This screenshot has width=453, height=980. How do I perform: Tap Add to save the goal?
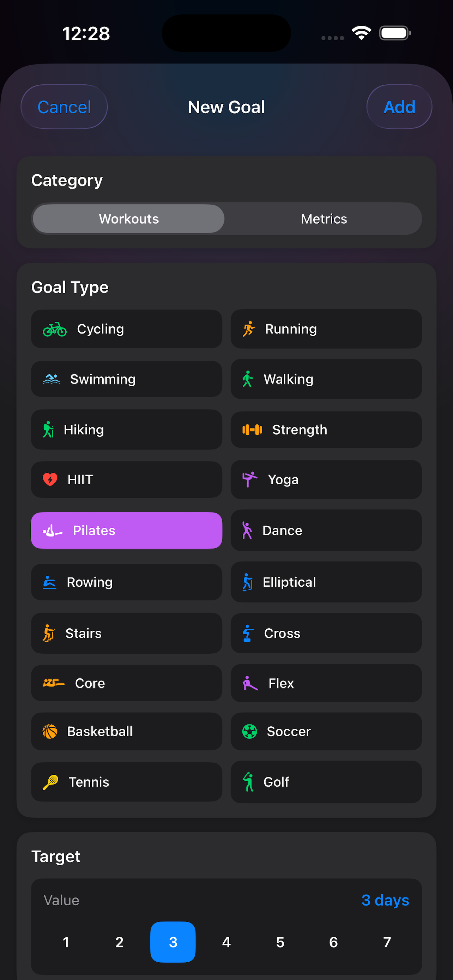tap(399, 107)
